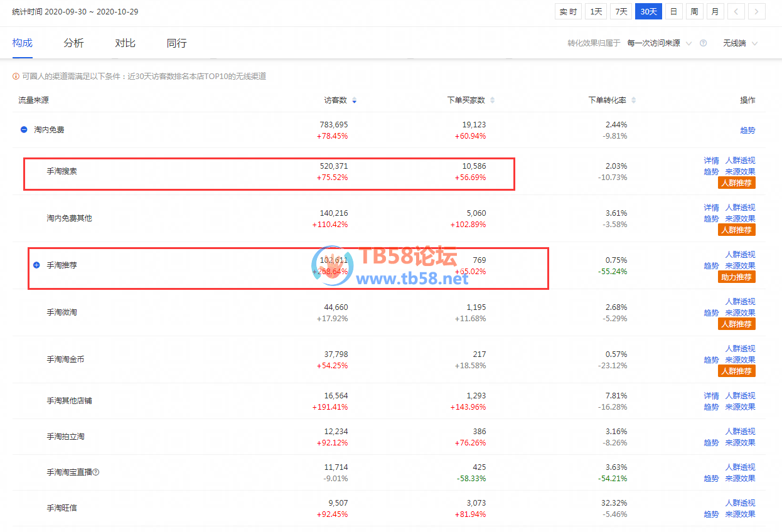
Task: Expand the 手淘推荐 row with plus icon
Action: pos(36,265)
